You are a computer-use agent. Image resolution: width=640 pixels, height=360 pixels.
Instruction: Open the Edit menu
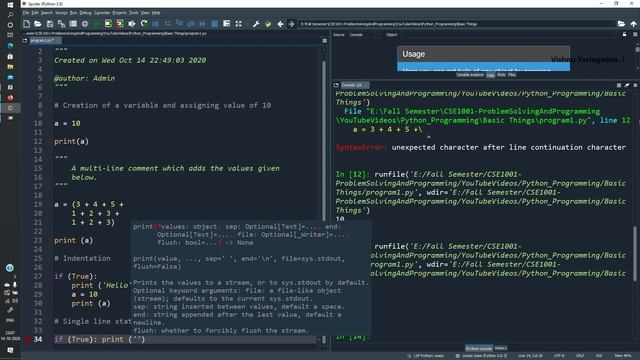[x=35, y=13]
